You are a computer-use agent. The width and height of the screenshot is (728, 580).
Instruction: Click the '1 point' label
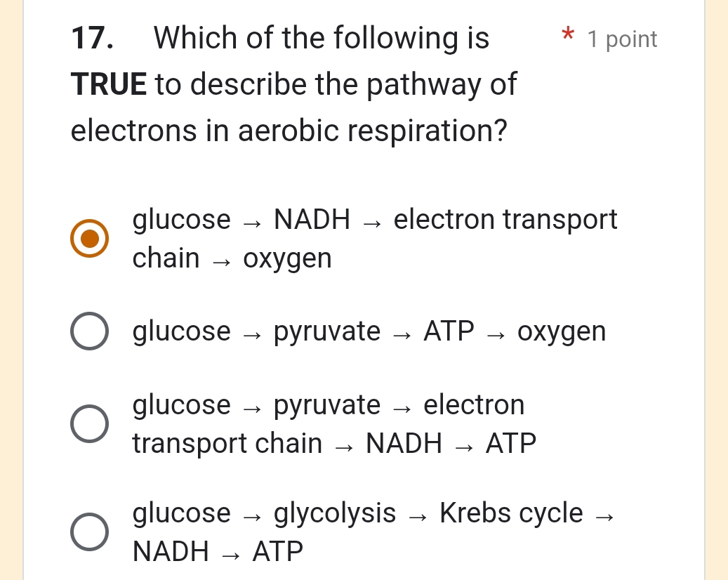[622, 39]
